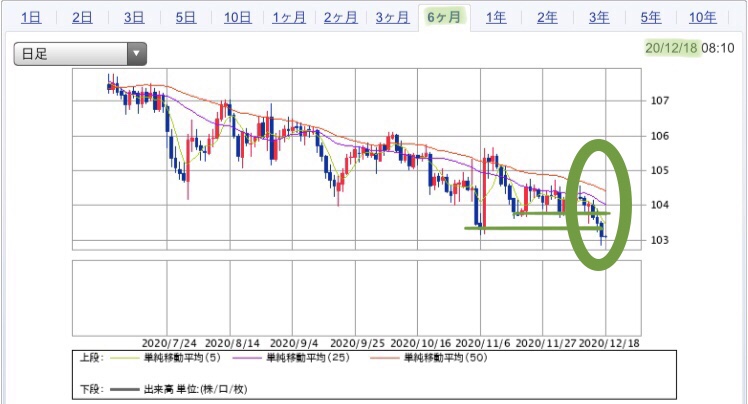Select the 2年 range tab
This screenshot has height=404, width=748.
pyautogui.click(x=547, y=18)
